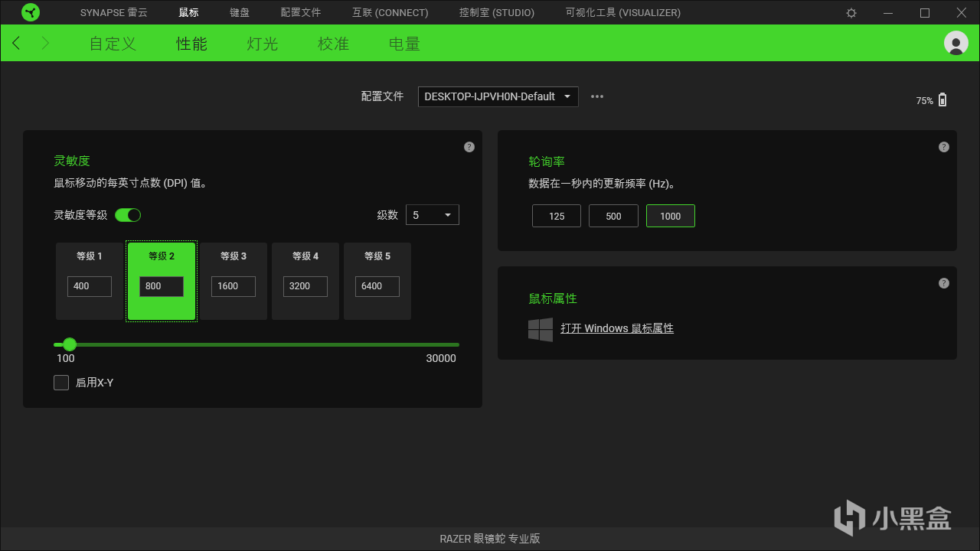Open 打开 Windows 鼠标属性 link
The image size is (980, 551).
pos(617,328)
